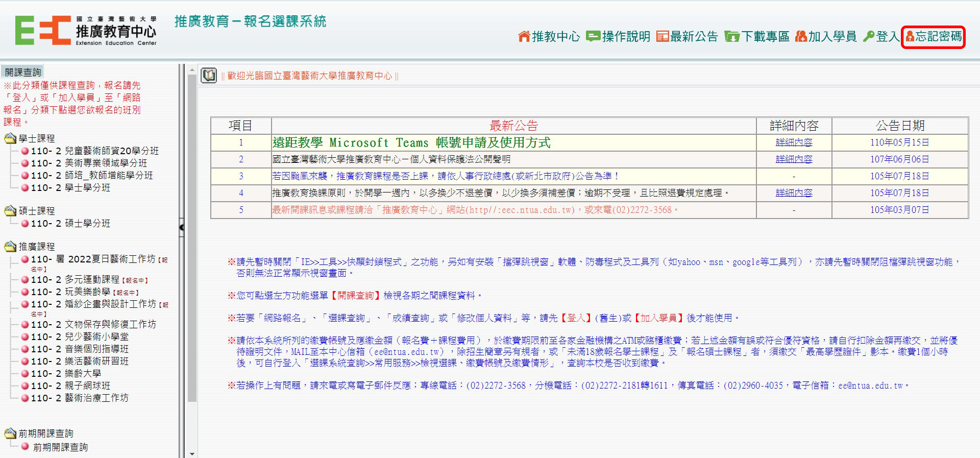Click the home icon beside 推教中心
The height and width of the screenshot is (458, 980).
524,36
